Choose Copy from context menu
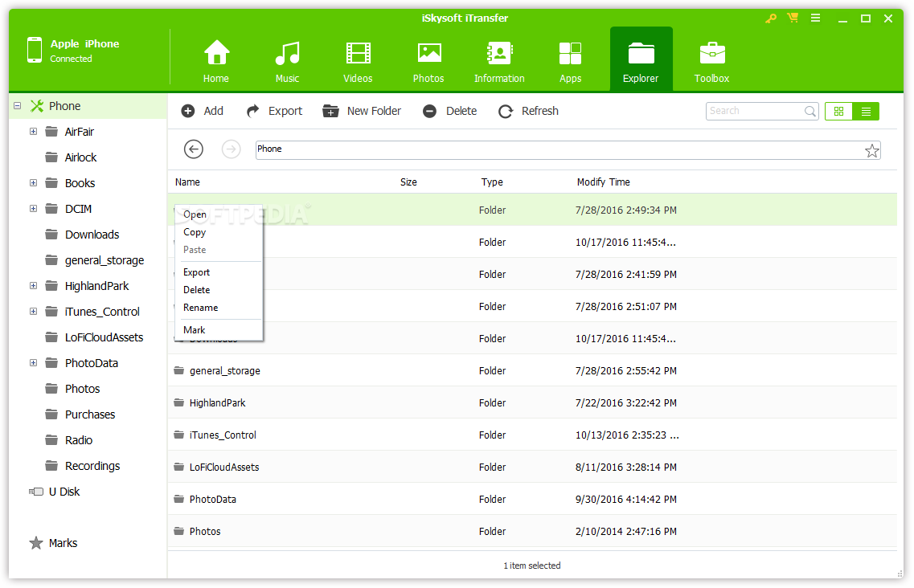914x588 pixels. coord(219,232)
